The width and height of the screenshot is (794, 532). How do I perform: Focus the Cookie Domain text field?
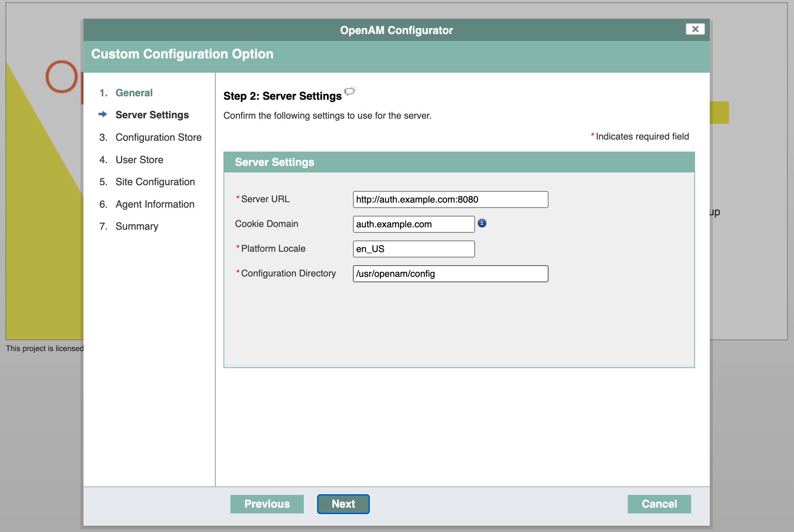pos(414,224)
